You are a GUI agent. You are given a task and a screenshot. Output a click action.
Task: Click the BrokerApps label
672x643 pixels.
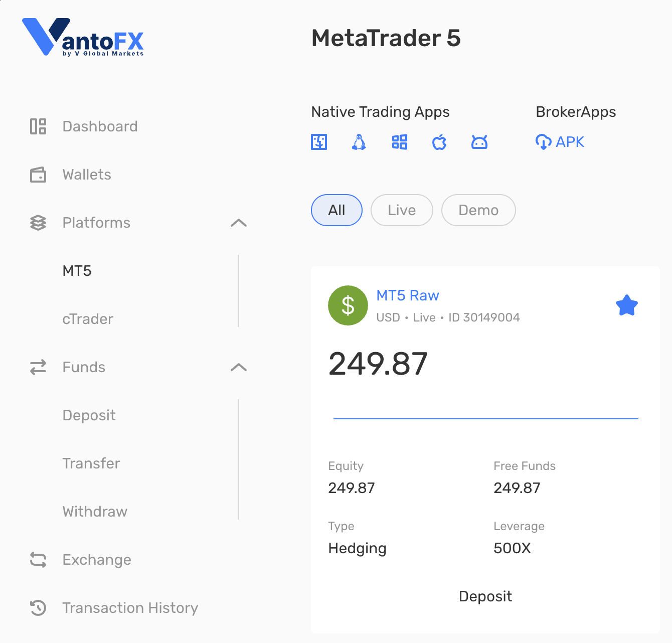(x=576, y=112)
